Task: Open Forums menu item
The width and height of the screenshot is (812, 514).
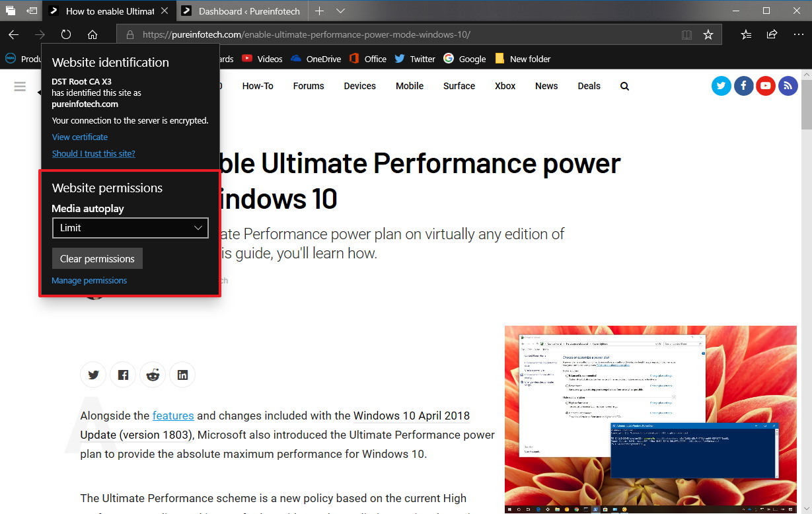Action: click(309, 86)
